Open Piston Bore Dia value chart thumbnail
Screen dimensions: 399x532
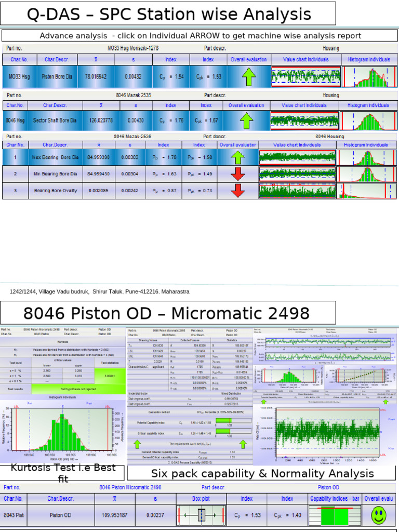[x=305, y=77]
